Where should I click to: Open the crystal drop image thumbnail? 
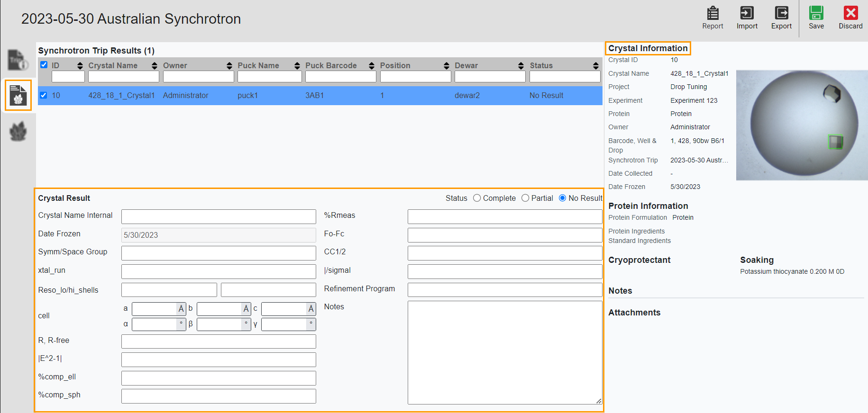(x=802, y=125)
